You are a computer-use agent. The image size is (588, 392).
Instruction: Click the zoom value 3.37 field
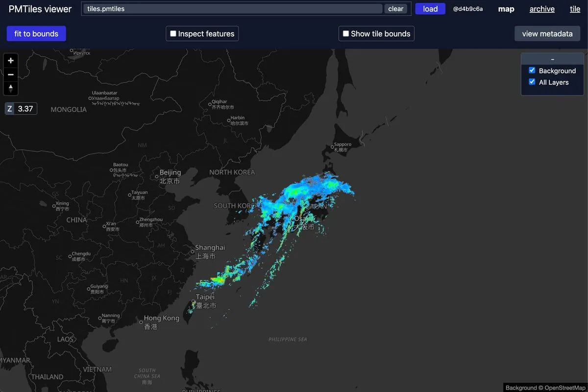pos(25,109)
